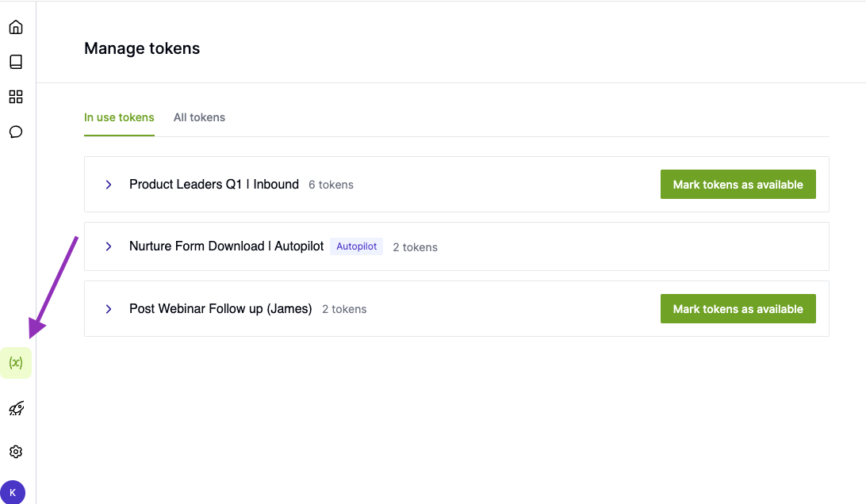The width and height of the screenshot is (866, 504).
Task: Click the Autopilot badge on Nurture Form Download
Action: (356, 246)
